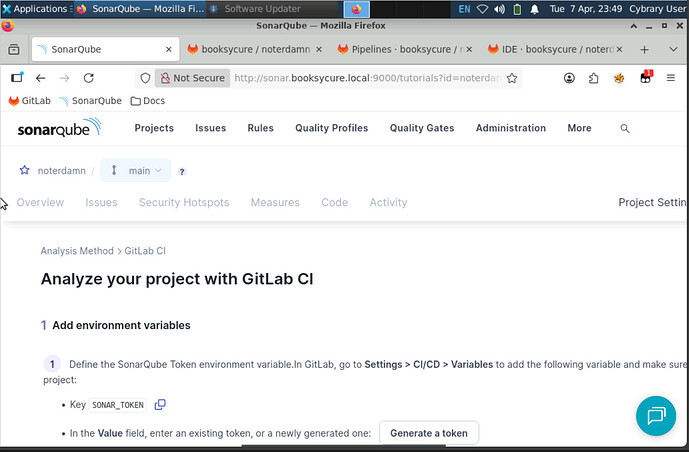Click the Generate a token button
The width and height of the screenshot is (689, 452).
(429, 433)
